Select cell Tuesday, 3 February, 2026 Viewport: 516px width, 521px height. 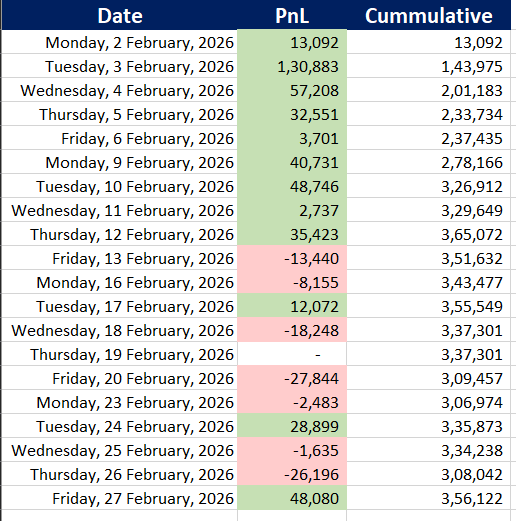[120, 66]
